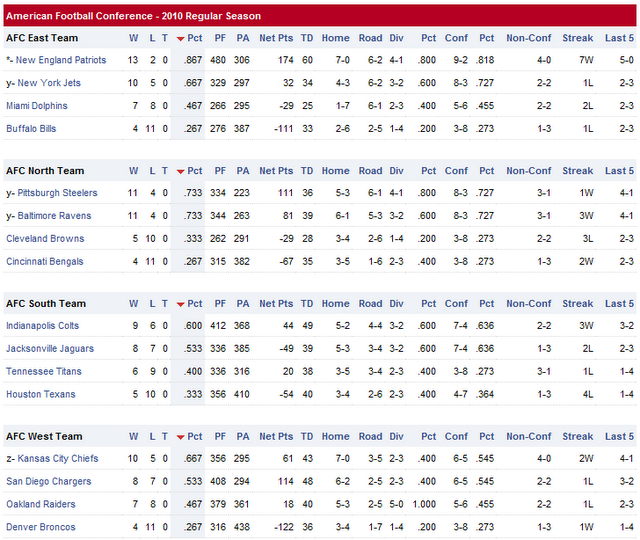Open the Indianapolis Colts team link
Viewport: 640px width, 540px height.
pos(42,326)
